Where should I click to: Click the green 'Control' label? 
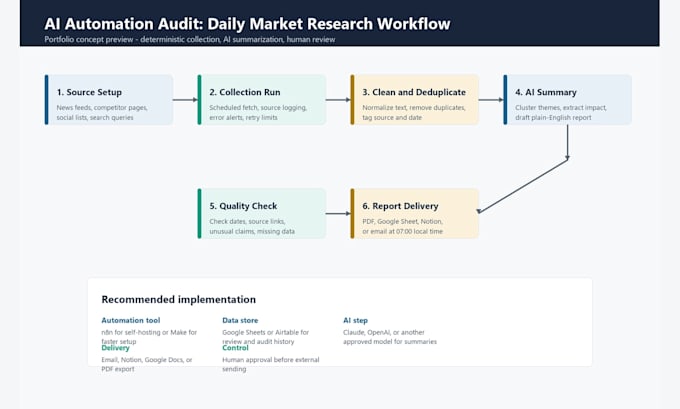[x=235, y=348]
